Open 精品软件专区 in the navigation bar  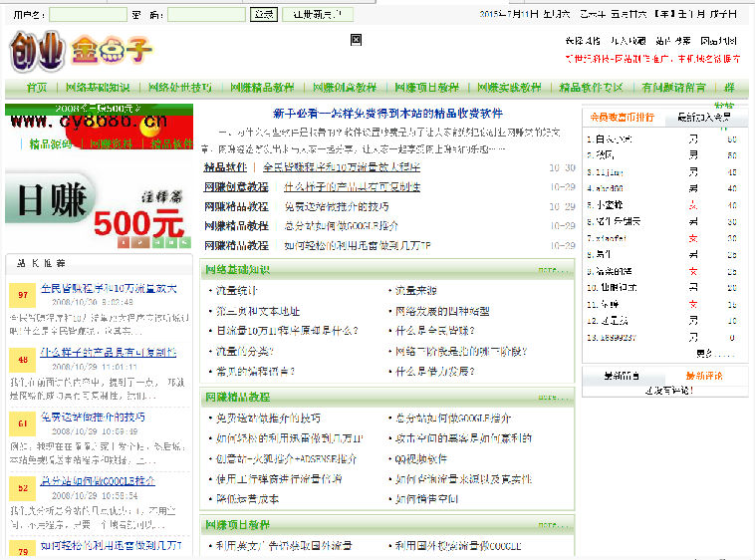[592, 88]
